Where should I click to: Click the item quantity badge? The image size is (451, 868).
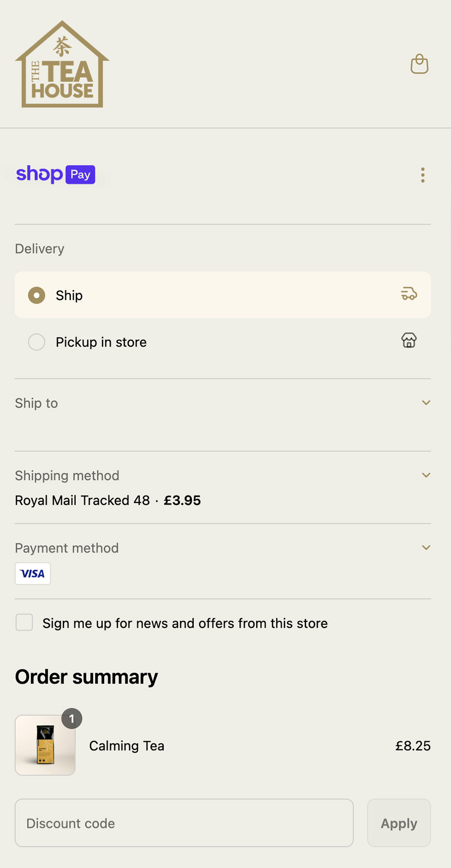pos(72,719)
